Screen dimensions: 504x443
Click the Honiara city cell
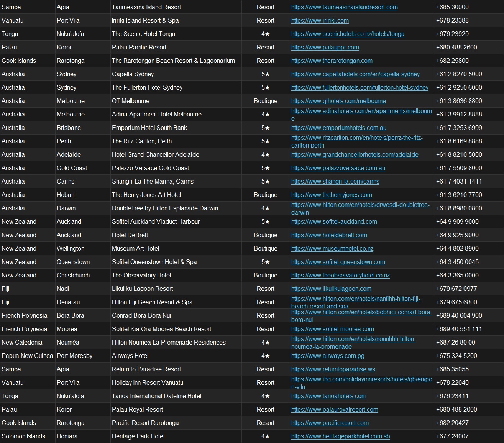click(x=83, y=436)
